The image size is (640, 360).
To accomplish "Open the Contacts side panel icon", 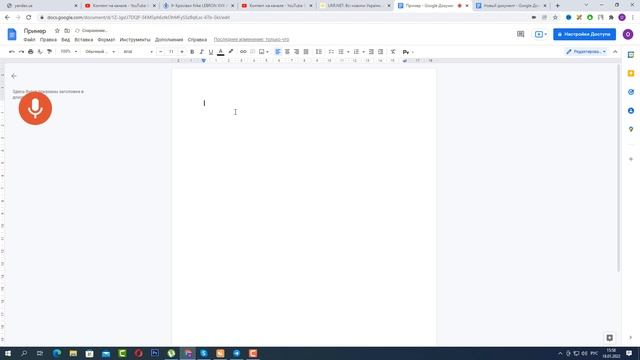I will pos(631,111).
